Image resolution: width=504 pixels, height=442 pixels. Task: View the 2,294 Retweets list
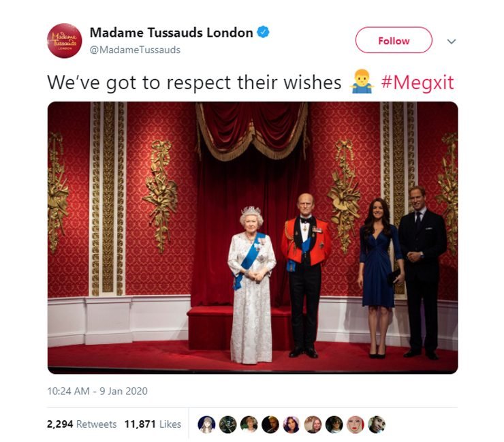[x=82, y=424]
